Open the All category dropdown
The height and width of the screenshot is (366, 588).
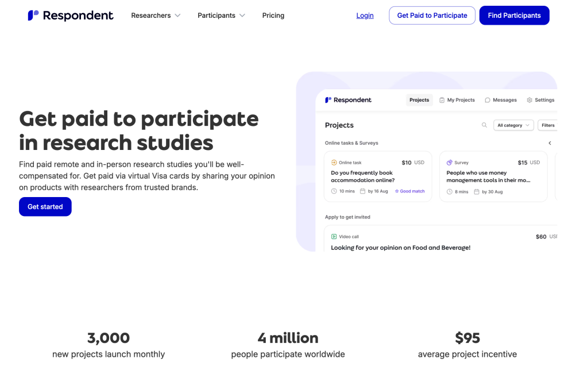513,125
